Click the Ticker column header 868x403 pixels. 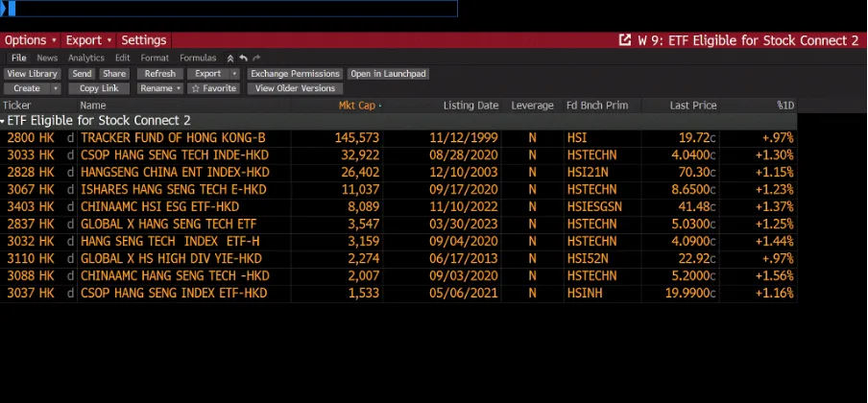tap(17, 106)
